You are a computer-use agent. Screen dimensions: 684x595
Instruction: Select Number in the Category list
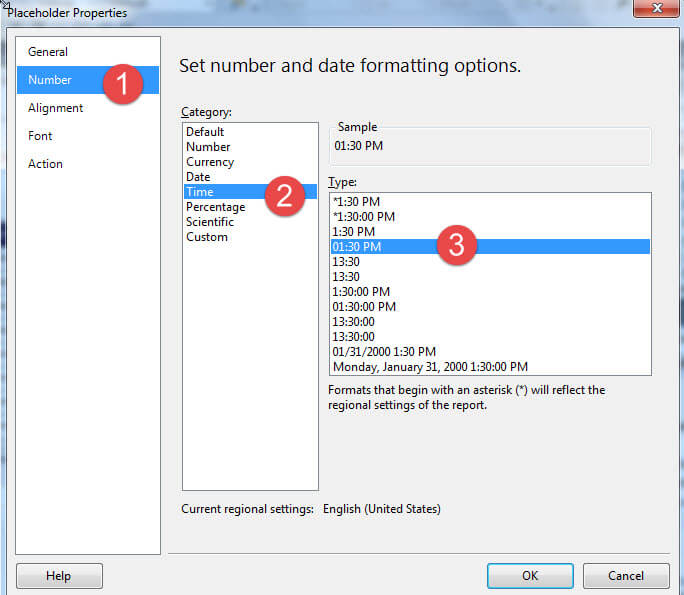coord(208,147)
